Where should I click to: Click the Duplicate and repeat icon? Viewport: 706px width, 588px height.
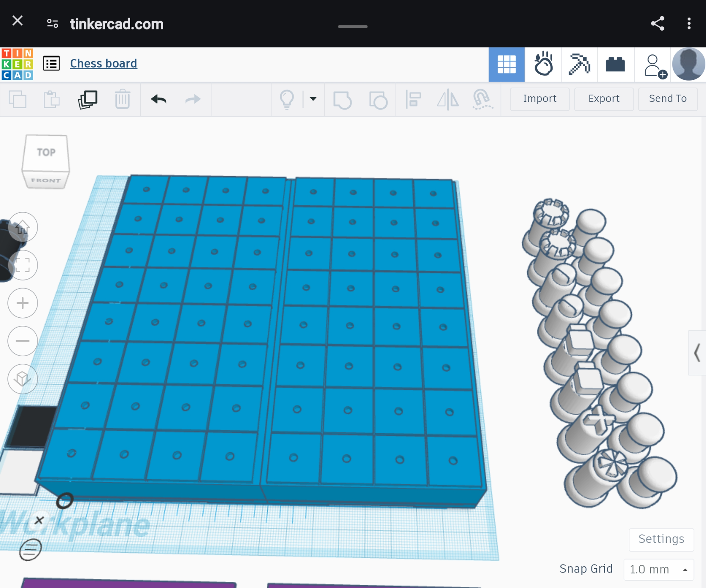click(x=88, y=99)
